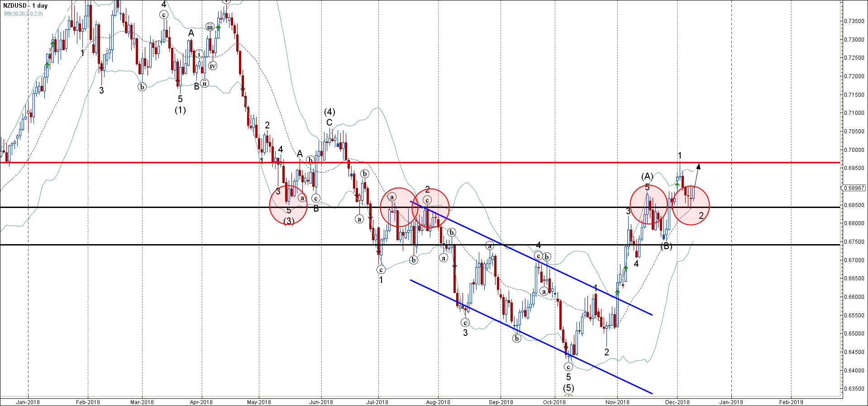Click the current price tag 0.68967

(x=854, y=188)
